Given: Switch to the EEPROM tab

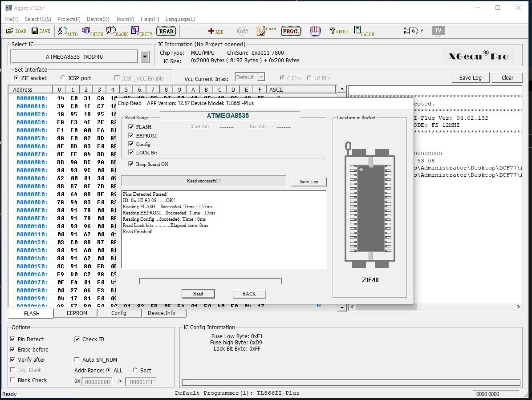Looking at the screenshot, I should [x=77, y=313].
